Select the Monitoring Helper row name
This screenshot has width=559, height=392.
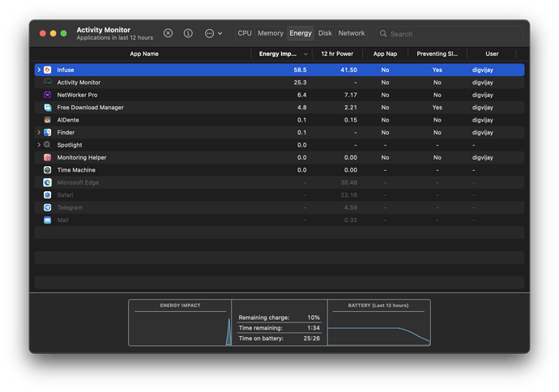tap(82, 157)
